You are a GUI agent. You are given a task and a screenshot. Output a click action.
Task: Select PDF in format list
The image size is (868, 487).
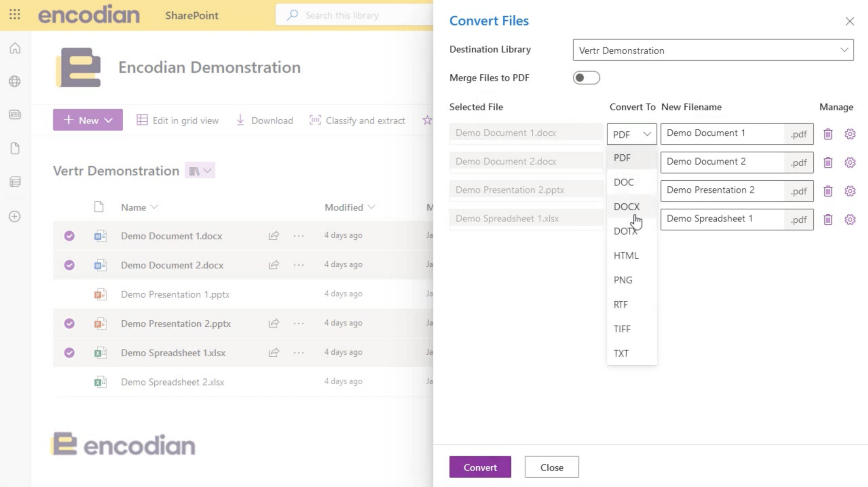click(x=632, y=158)
